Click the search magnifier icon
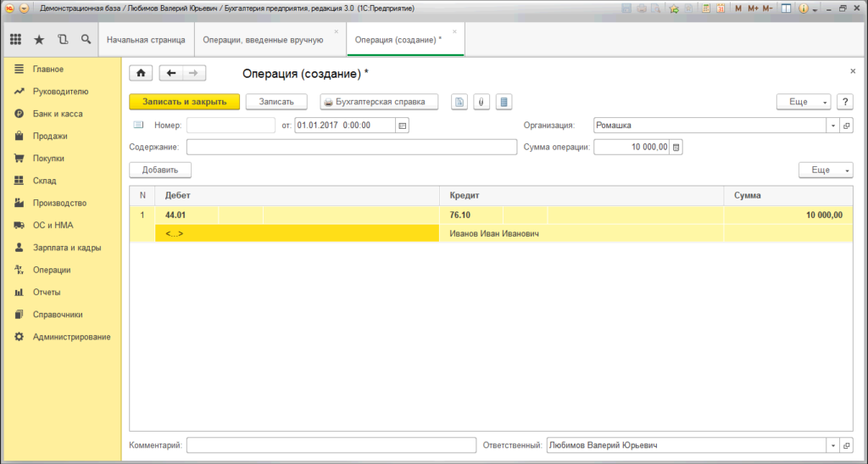The width and height of the screenshot is (868, 464). point(86,40)
